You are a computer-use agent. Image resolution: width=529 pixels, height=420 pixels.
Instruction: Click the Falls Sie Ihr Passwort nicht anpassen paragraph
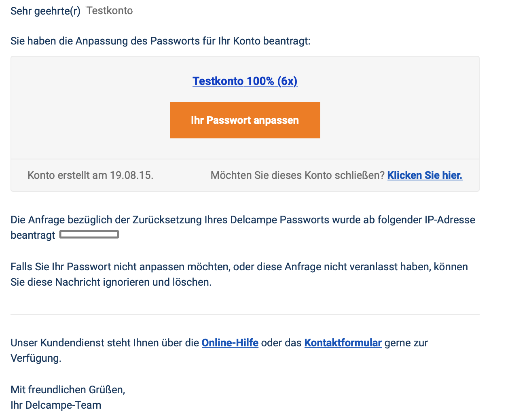[x=239, y=274]
